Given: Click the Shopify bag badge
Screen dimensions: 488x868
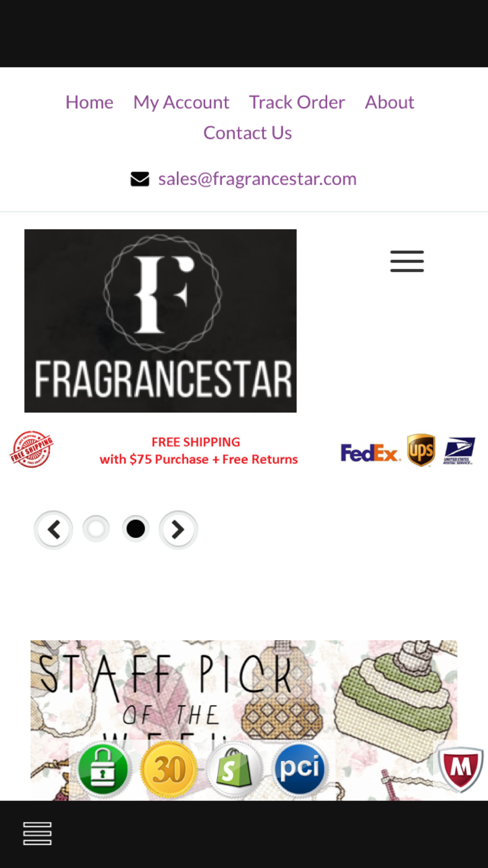Looking at the screenshot, I should [x=234, y=769].
